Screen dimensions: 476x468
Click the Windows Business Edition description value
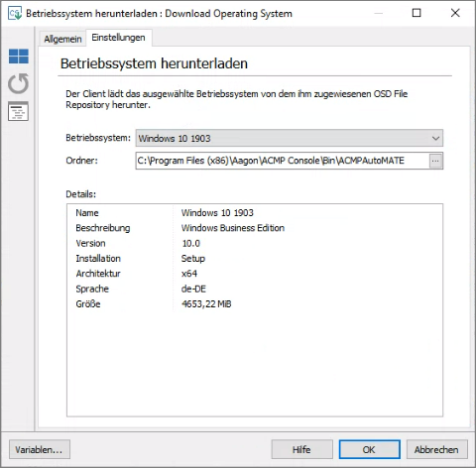[233, 228]
